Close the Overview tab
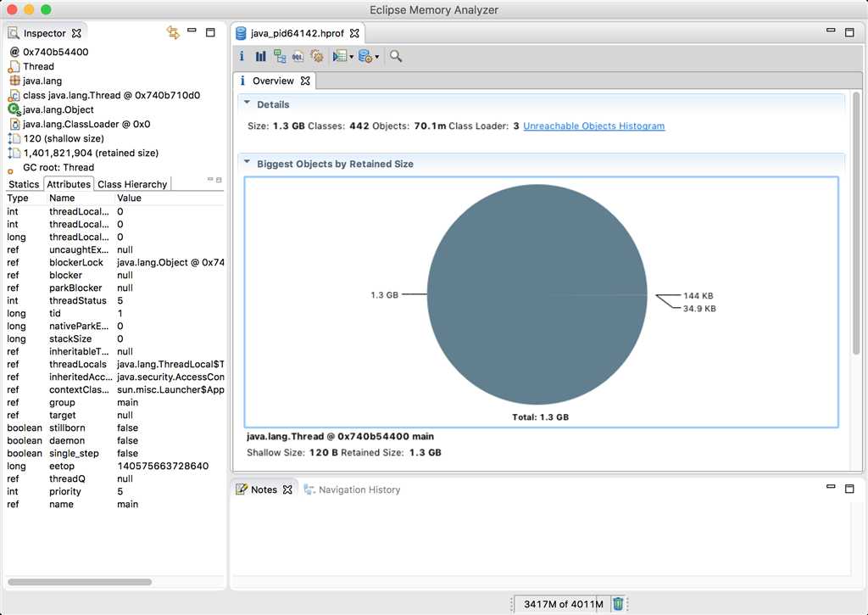868x615 pixels. point(305,81)
